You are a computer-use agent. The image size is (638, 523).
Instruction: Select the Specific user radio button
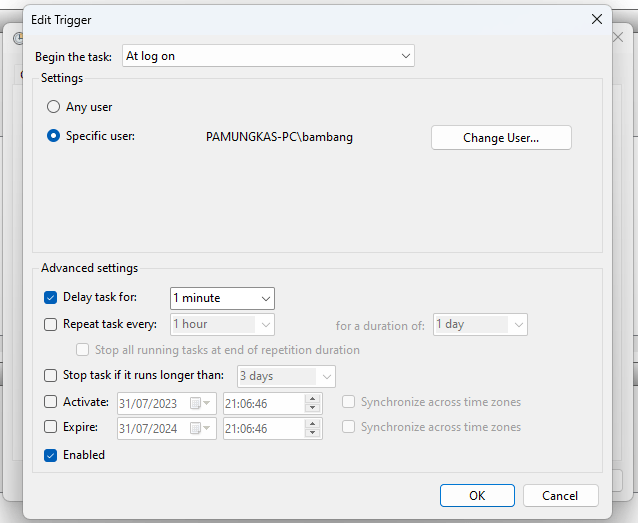[54, 136]
